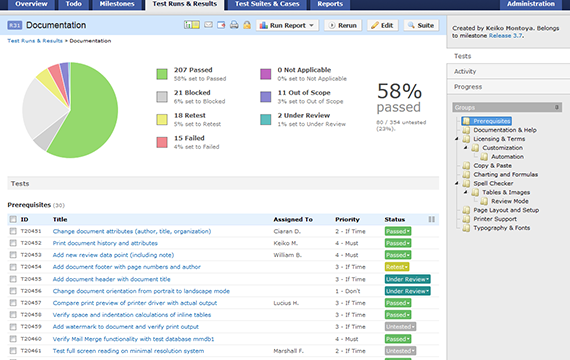Image resolution: width=570 pixels, height=360 pixels.
Task: Click the Suite button
Action: coord(421,25)
